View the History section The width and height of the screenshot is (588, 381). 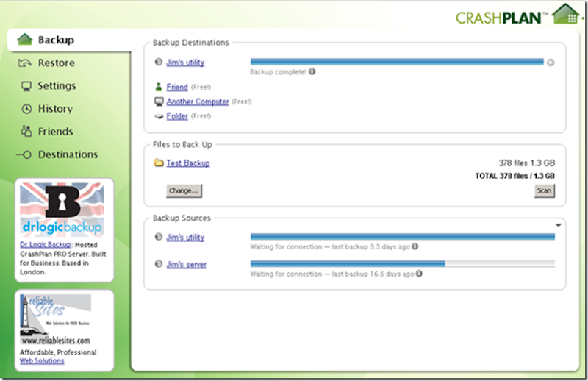(x=56, y=108)
